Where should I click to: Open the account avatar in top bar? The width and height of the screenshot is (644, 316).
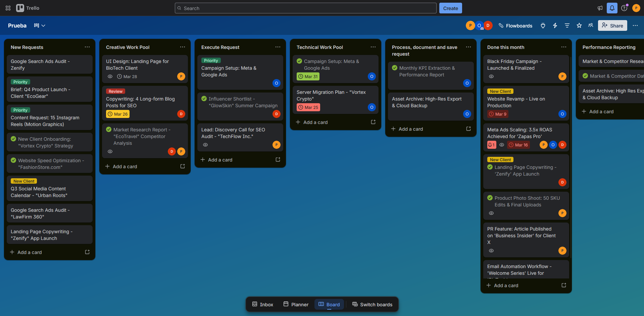[636, 8]
